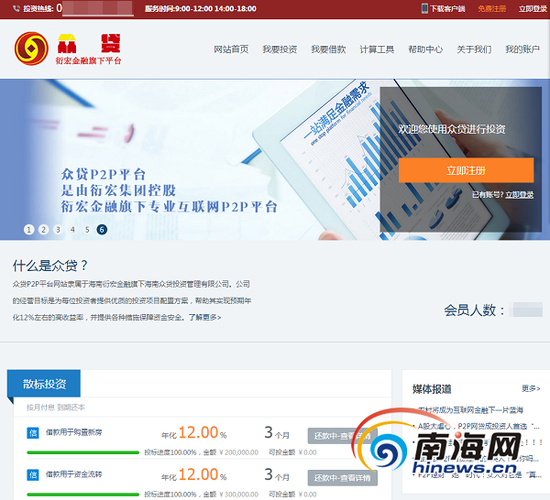Expand 更多> in the 媒体报道 panel
The width and height of the screenshot is (550, 500).
[x=531, y=388]
